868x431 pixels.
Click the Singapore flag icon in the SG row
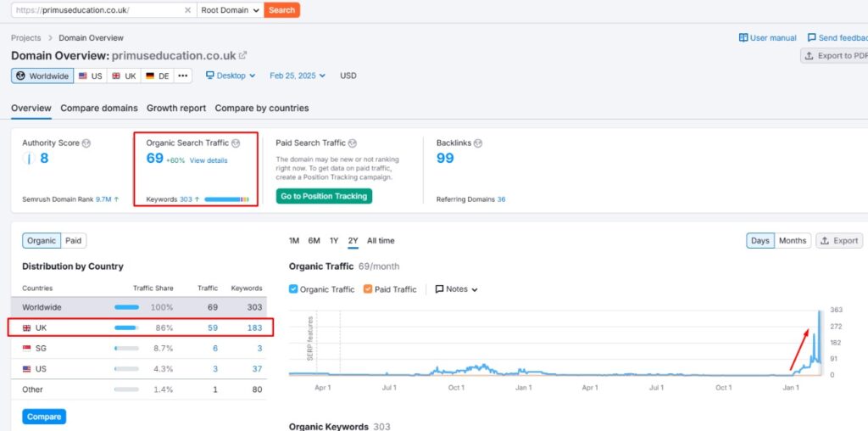[x=26, y=349]
